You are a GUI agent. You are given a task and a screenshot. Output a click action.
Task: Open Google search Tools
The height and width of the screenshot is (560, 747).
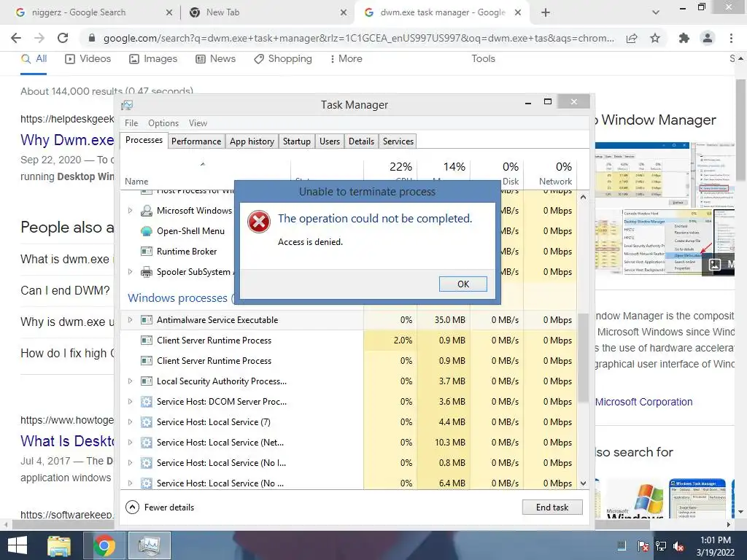[483, 58]
